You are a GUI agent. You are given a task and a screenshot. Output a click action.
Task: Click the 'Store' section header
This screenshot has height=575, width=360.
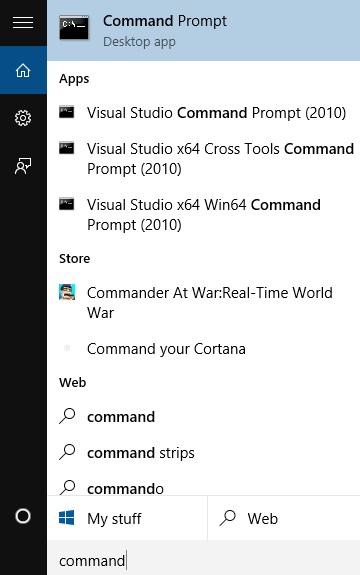[74, 259]
